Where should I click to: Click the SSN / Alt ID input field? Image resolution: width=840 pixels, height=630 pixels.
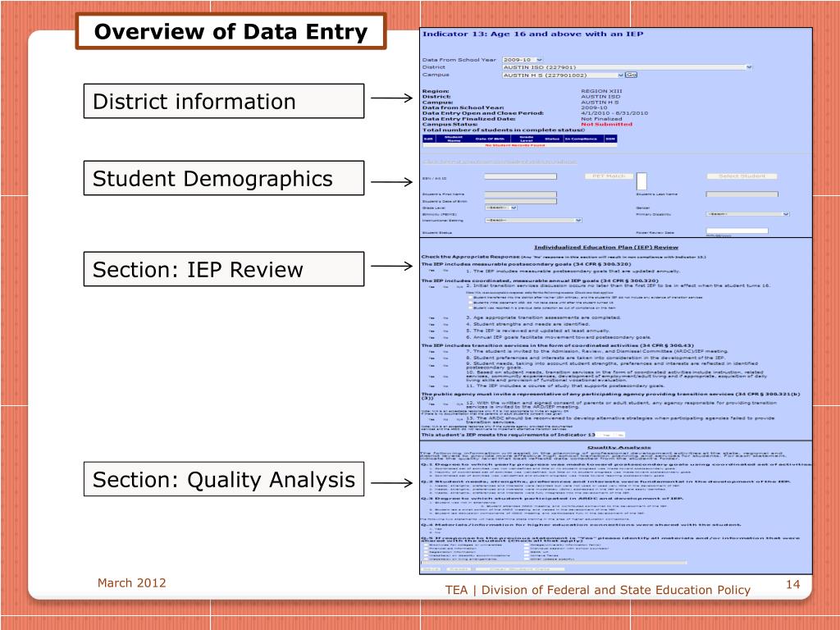(520, 176)
